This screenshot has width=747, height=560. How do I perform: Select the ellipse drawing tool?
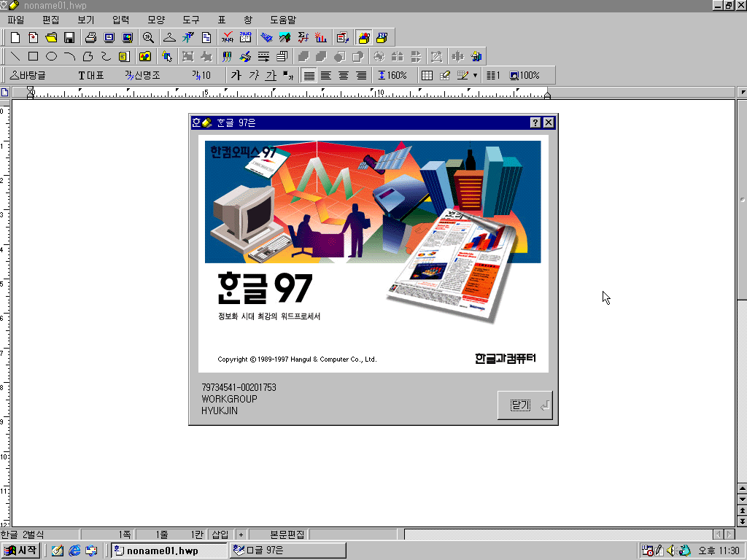pos(52,57)
